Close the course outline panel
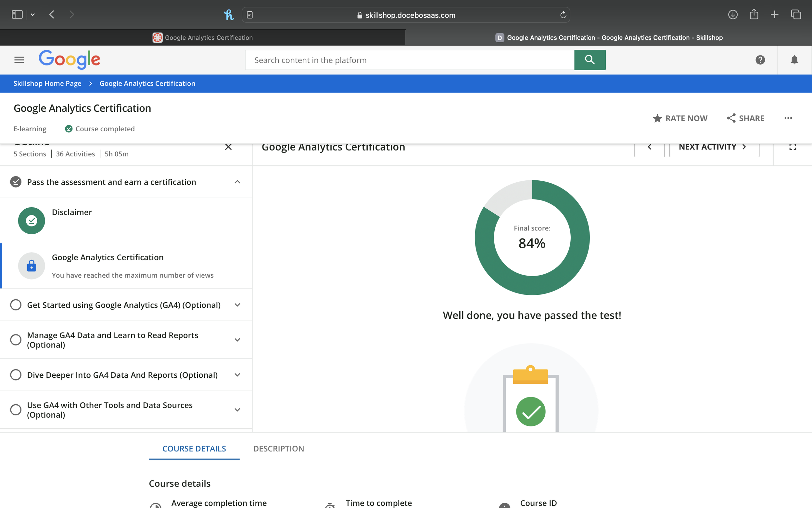Image resolution: width=812 pixels, height=508 pixels. point(228,147)
